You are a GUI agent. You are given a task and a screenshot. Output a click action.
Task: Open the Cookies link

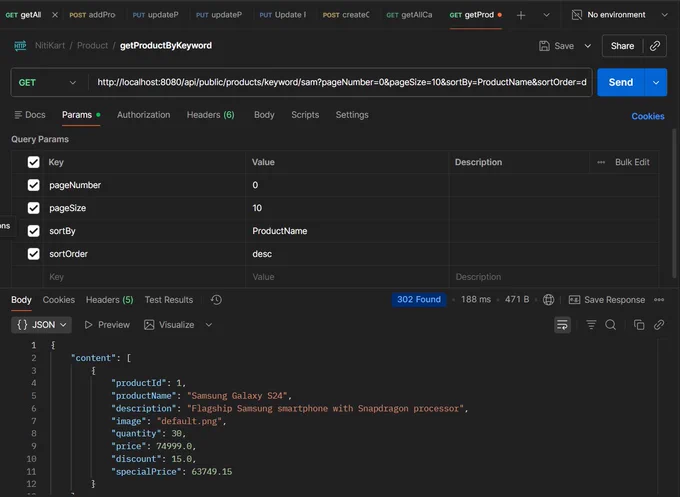(647, 116)
